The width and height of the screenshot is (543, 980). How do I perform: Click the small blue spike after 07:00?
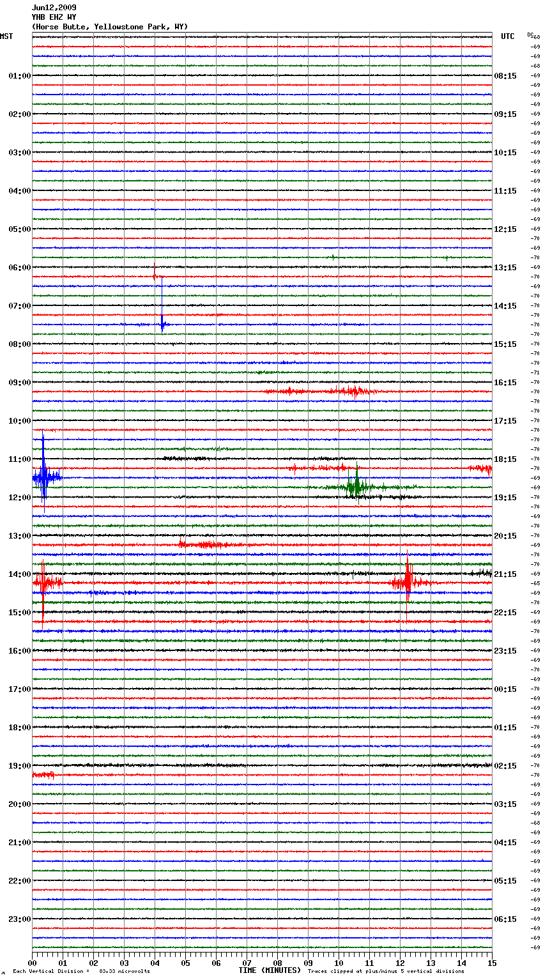pos(162,325)
